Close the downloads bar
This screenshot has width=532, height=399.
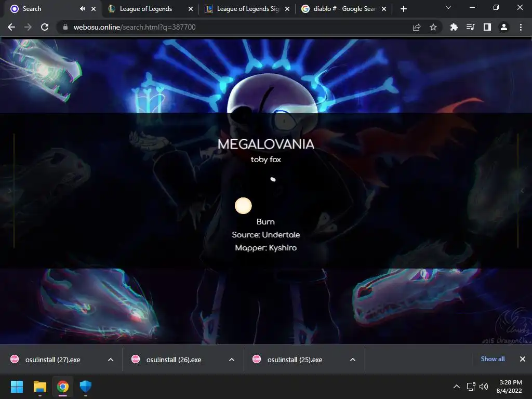click(523, 359)
